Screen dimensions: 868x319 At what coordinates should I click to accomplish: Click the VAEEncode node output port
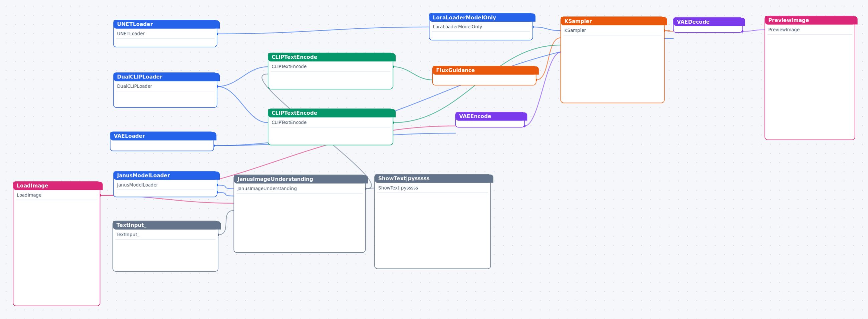525,126
